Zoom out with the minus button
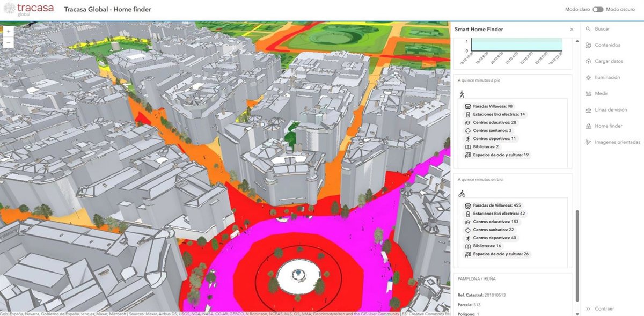Viewport: 644px width, 316px height. 9,43
